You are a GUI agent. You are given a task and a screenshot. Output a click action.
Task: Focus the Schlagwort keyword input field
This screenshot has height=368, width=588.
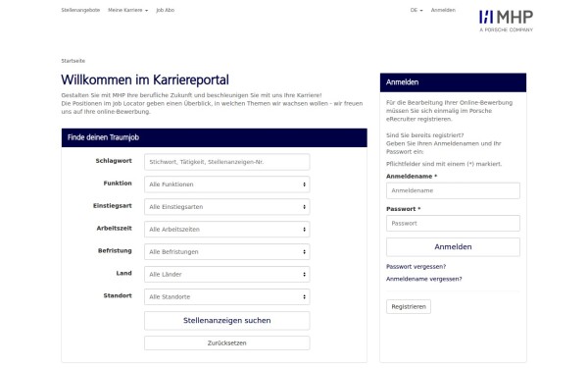tap(227, 162)
